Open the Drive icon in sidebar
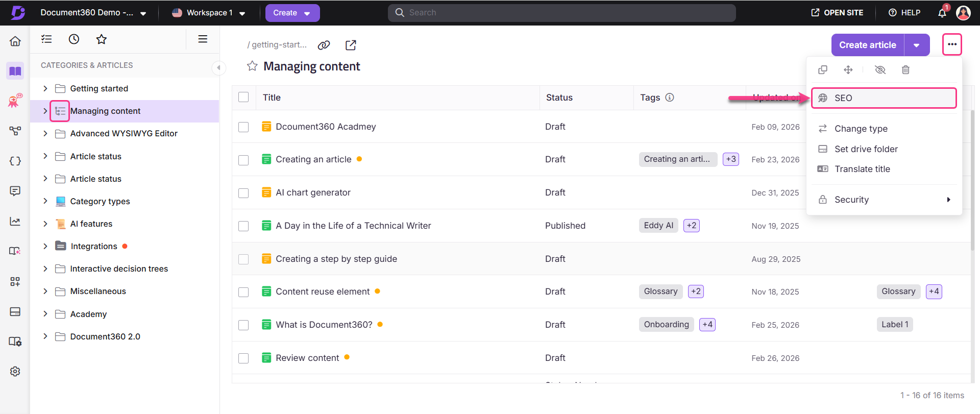 (15, 311)
